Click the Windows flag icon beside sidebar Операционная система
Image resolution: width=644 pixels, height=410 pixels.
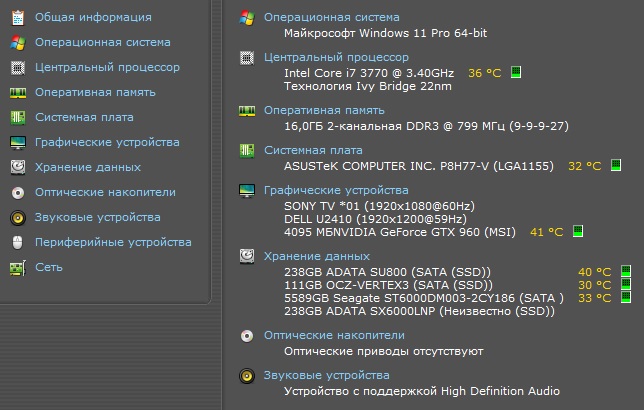tap(18, 43)
